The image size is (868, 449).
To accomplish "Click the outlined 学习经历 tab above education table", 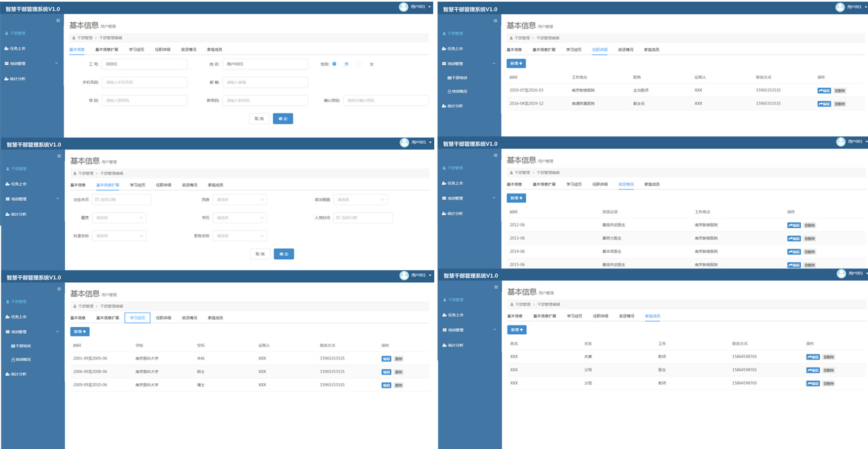I will tap(137, 318).
